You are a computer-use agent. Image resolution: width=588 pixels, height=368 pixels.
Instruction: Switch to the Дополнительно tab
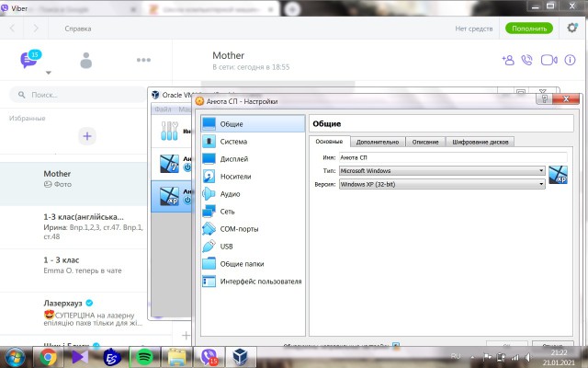[x=378, y=142]
